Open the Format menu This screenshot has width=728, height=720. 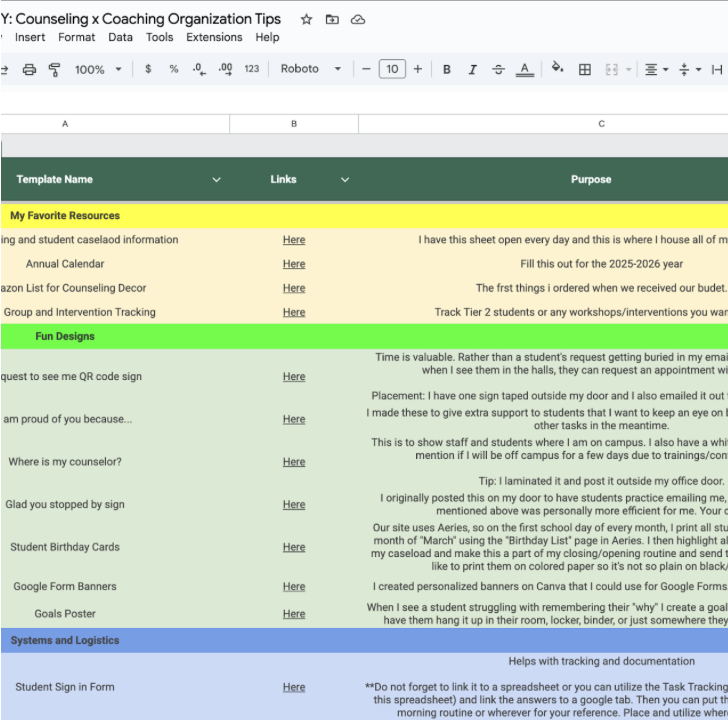pos(77,37)
